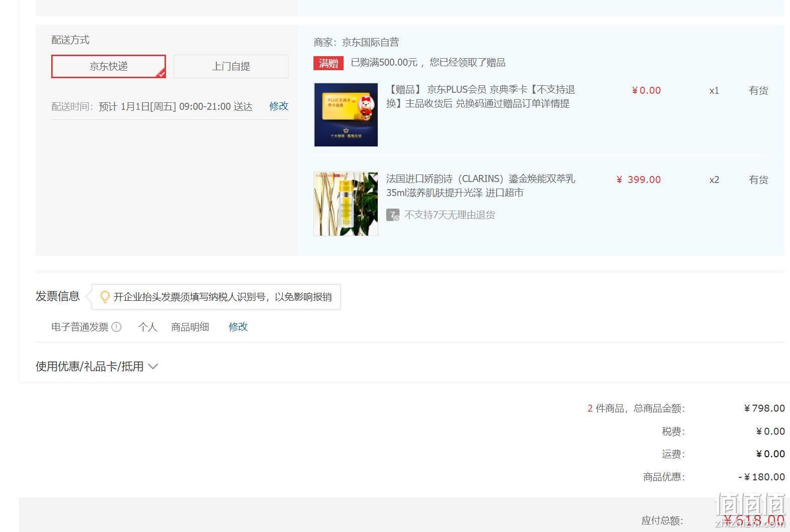
Task: Click 已购满500.00元 promotion message
Action: click(428, 63)
